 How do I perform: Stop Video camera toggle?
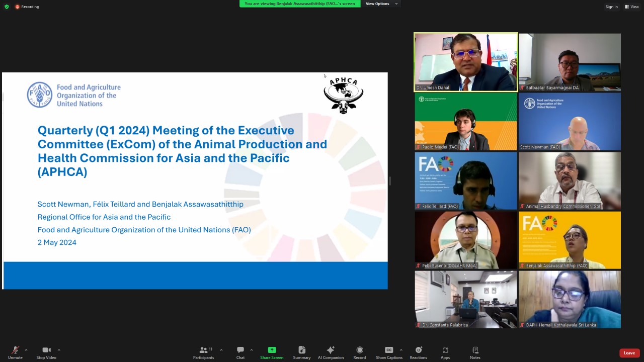pos(46,352)
